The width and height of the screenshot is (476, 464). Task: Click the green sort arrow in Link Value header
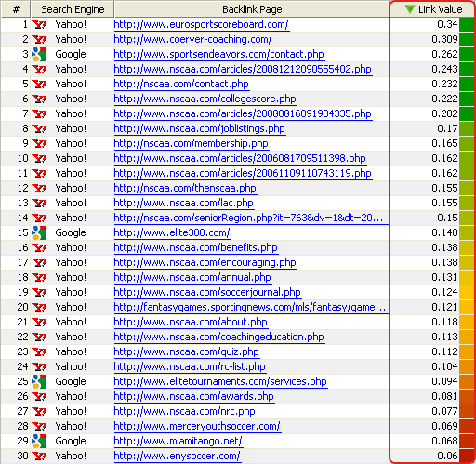[x=410, y=9]
